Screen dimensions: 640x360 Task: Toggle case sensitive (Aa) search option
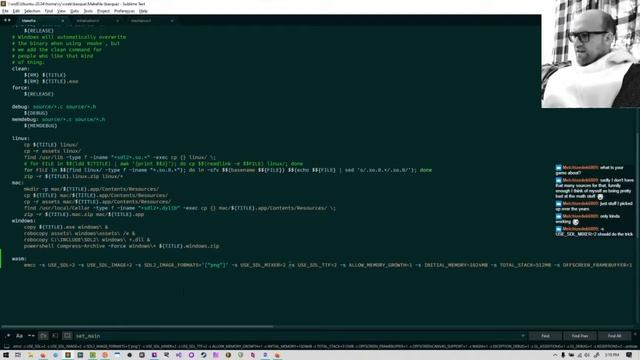(19, 336)
